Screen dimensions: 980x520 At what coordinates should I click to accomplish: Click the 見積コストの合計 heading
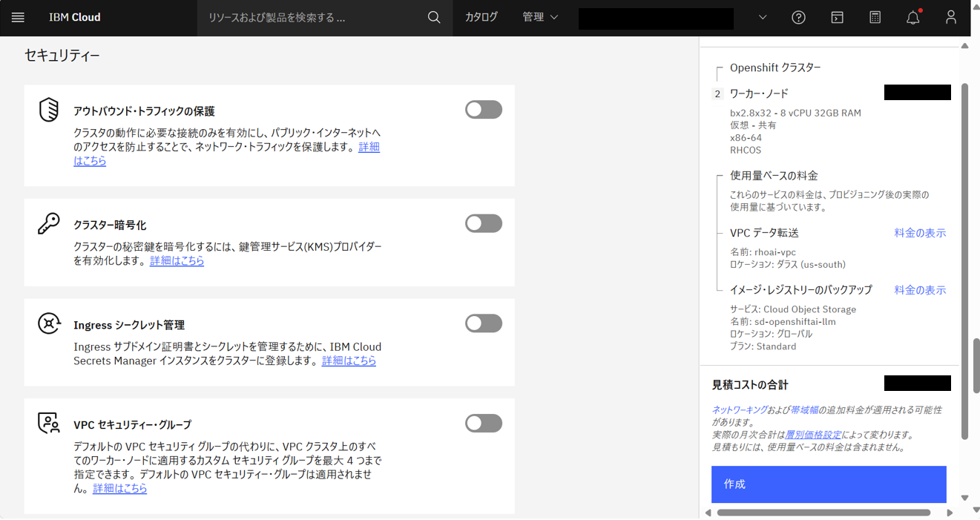(x=750, y=385)
